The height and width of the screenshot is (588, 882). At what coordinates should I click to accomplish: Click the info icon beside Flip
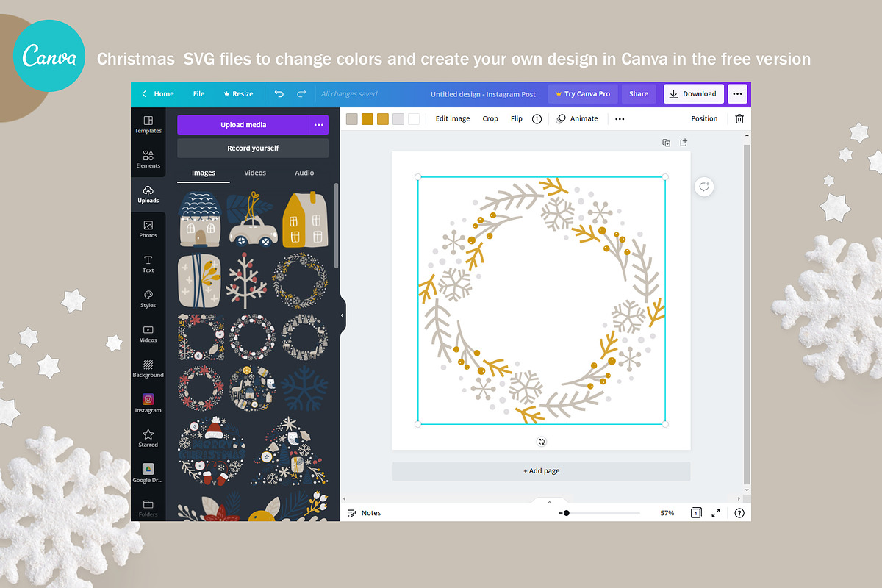pyautogui.click(x=537, y=118)
